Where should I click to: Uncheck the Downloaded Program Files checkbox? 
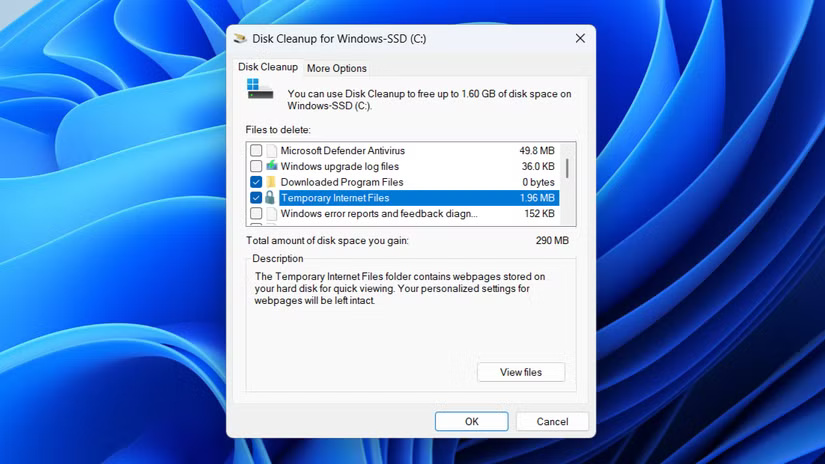point(256,182)
